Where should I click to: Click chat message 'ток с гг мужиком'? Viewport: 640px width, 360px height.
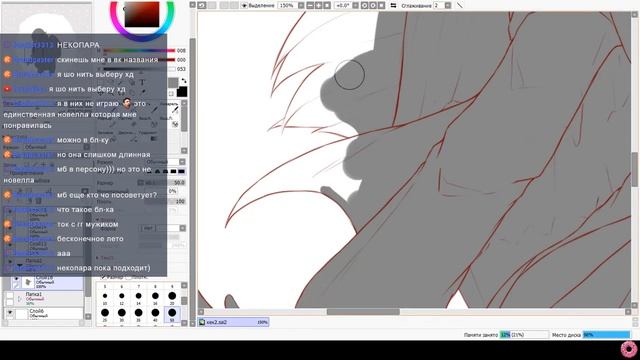coord(87,224)
